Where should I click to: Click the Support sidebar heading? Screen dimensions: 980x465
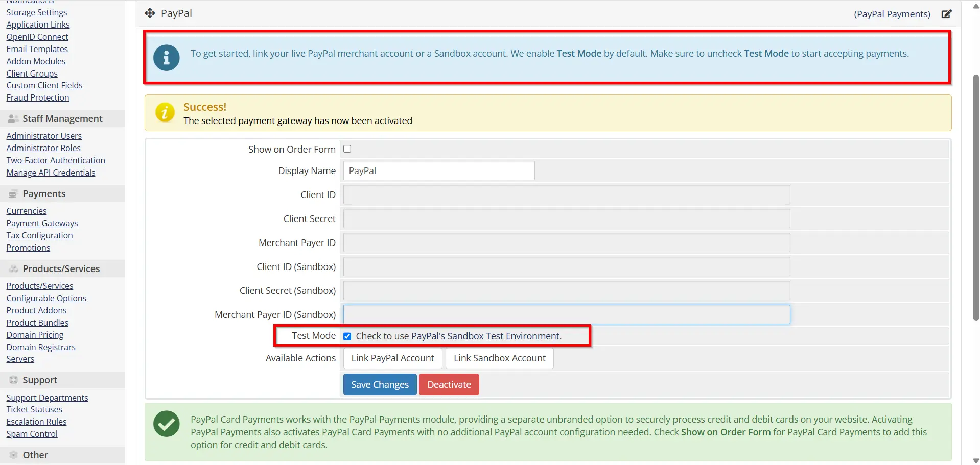coord(40,380)
